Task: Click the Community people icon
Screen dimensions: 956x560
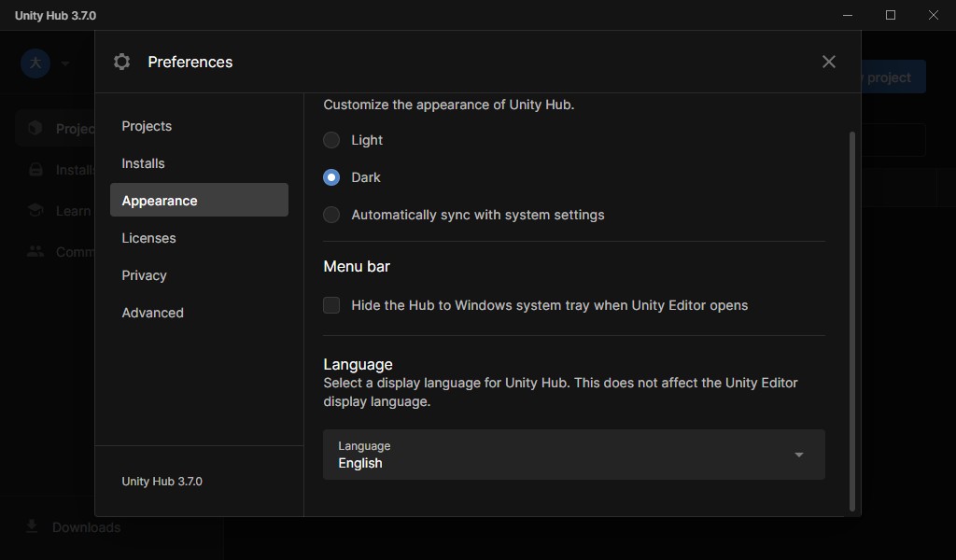Action: (x=35, y=251)
